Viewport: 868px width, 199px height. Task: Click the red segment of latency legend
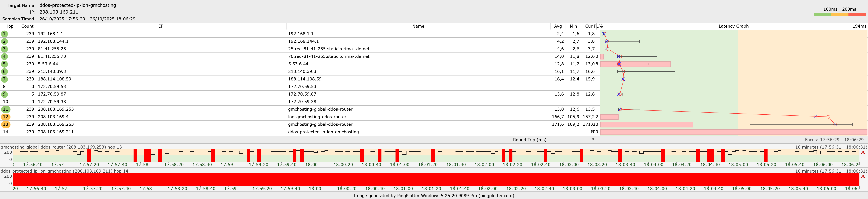tap(857, 15)
